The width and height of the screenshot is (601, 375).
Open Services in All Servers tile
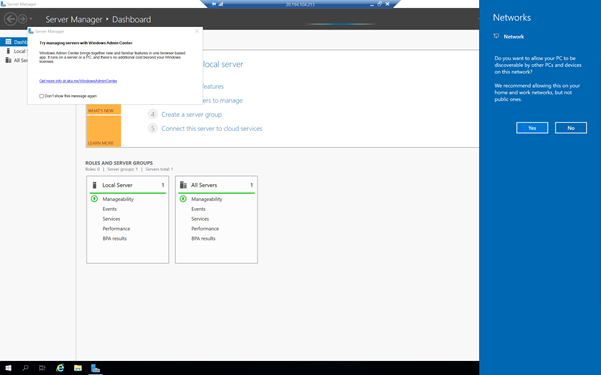pos(200,219)
